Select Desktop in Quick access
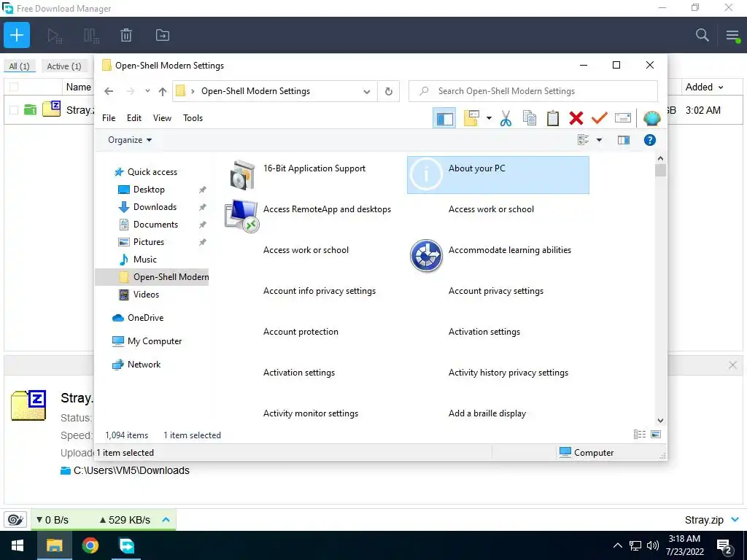The image size is (747, 560). coord(149,190)
